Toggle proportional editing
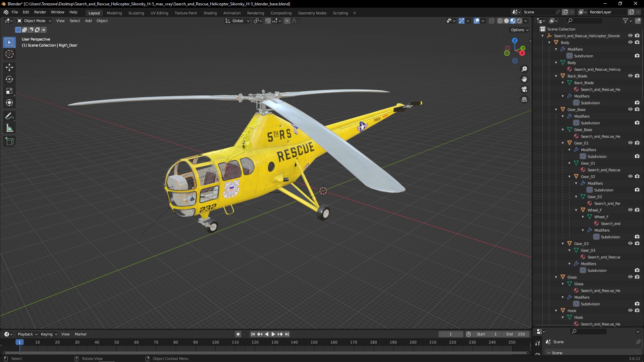Screen dimensions: 644x362 (x=287, y=21)
